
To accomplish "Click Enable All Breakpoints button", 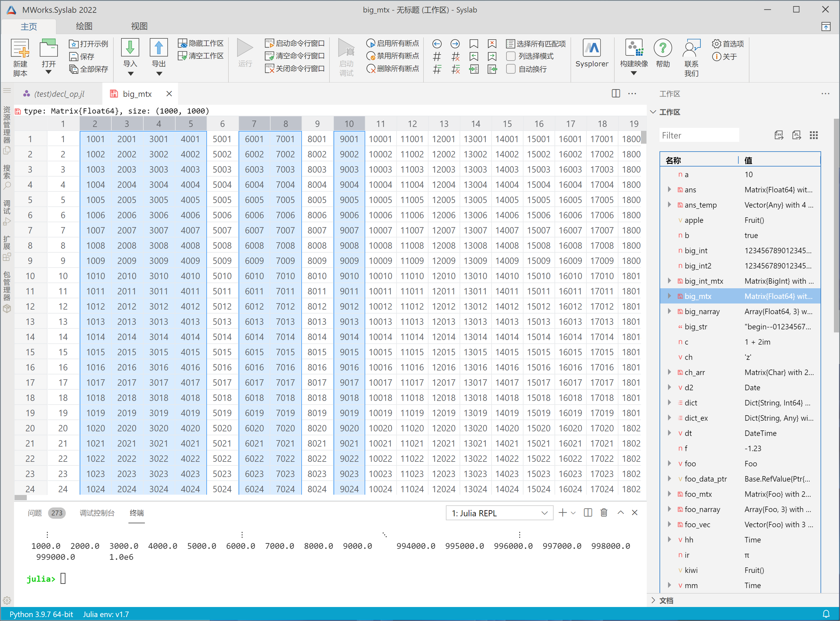I will [x=393, y=43].
